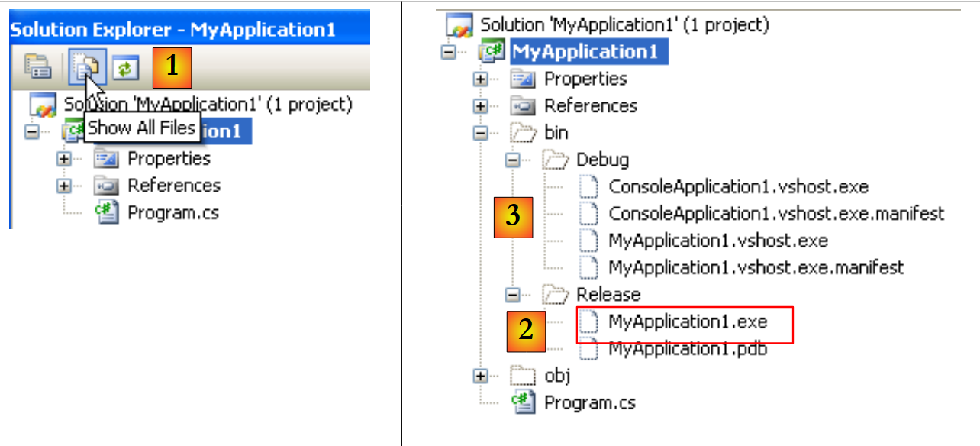This screenshot has height=446, width=980.
Task: Collapse the highlighted MyApplication1 project above the bin folder
Action: tap(449, 52)
